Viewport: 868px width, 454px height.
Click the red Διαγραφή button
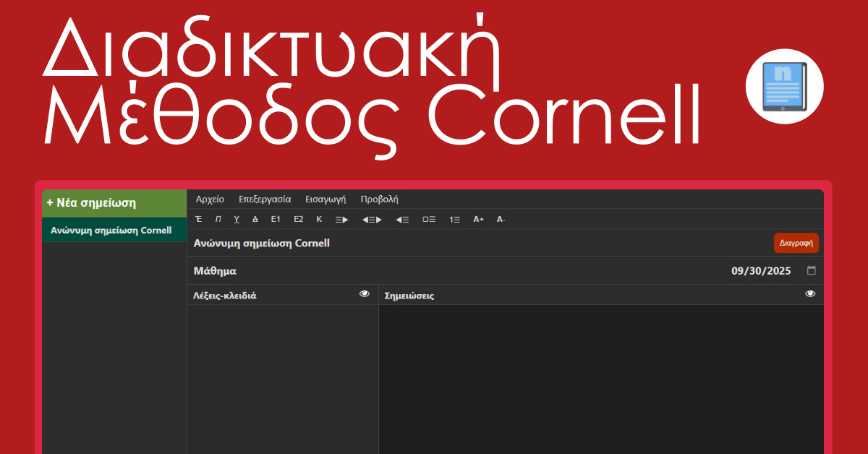coord(796,243)
